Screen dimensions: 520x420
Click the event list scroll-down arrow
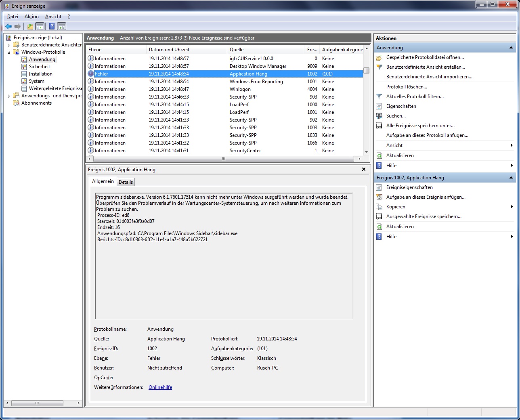click(367, 152)
